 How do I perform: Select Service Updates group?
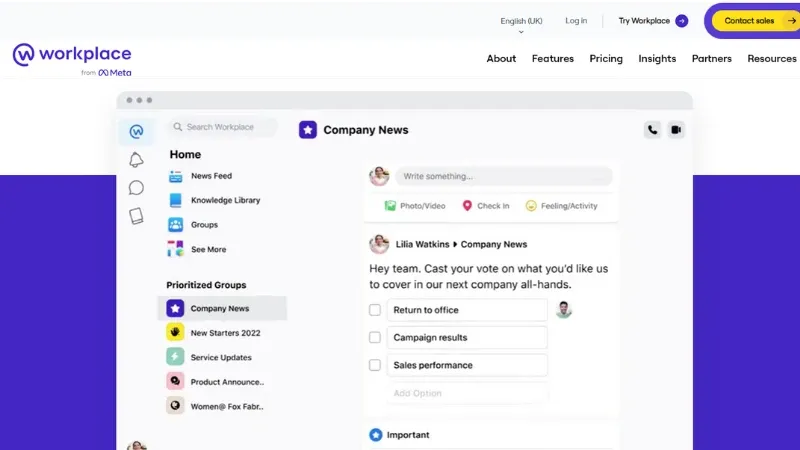point(222,357)
